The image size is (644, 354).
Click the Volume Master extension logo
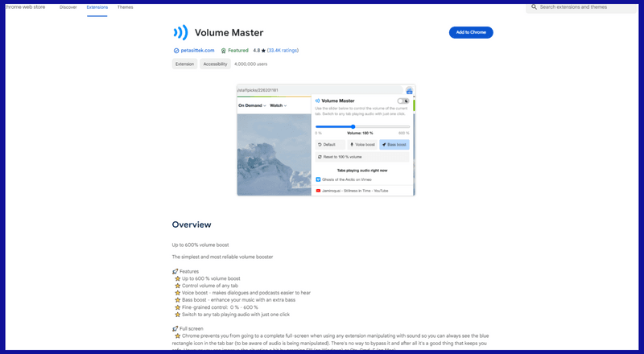tap(180, 32)
